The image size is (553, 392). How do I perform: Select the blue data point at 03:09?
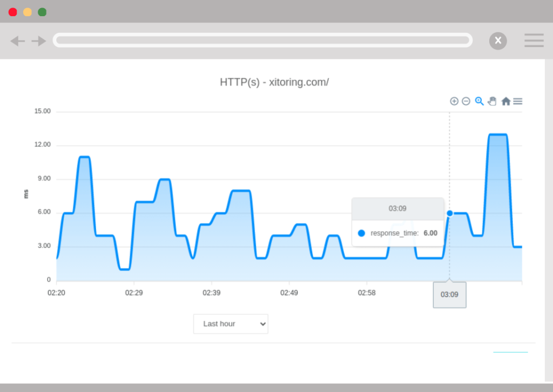(449, 213)
